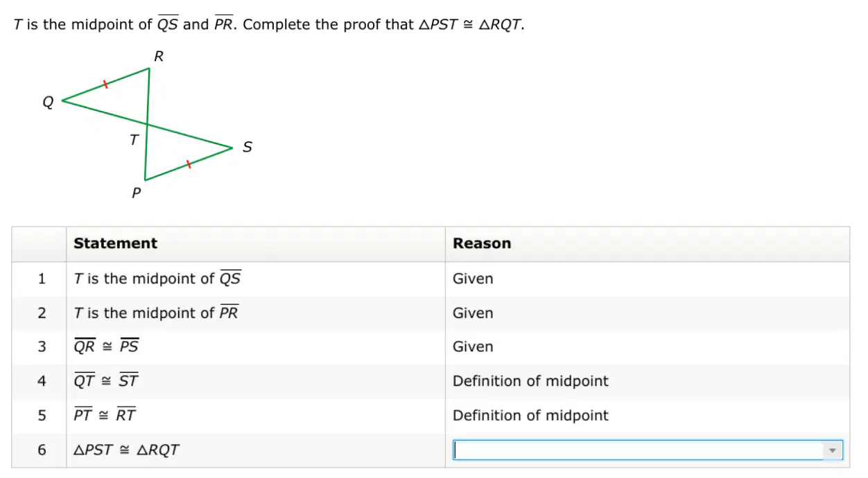Click the triangle diagram figure
Screen dimensions: 868x478
(x=147, y=125)
